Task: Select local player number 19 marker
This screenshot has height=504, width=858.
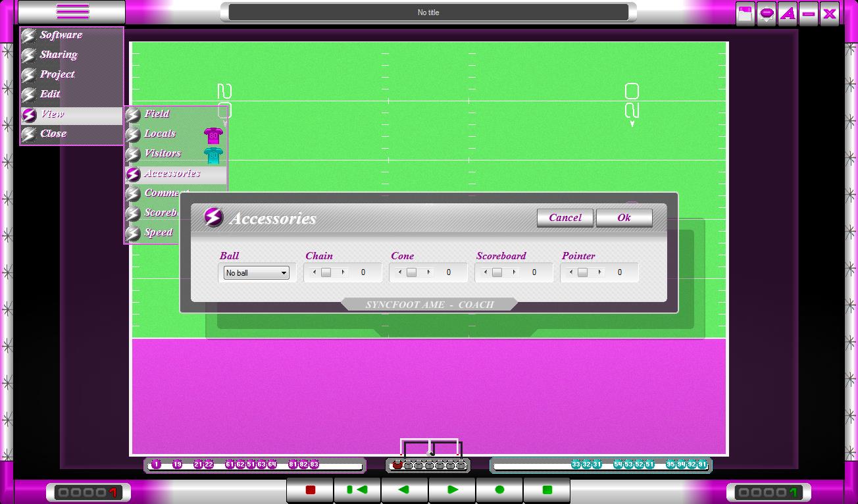Action: pos(177,465)
